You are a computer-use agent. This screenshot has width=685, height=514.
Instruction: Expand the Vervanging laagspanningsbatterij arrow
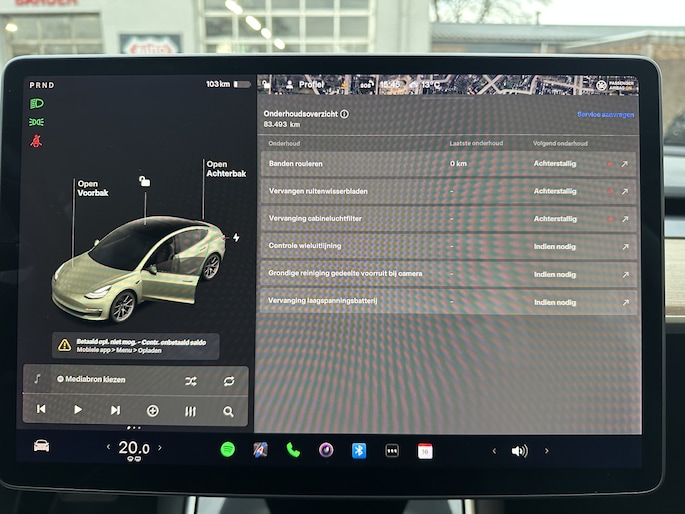625,302
